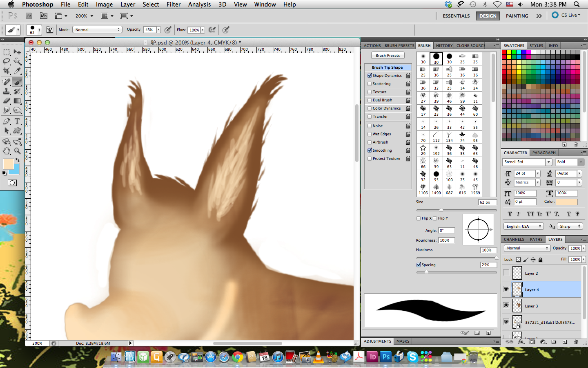The height and width of the screenshot is (368, 588).
Task: Open the Brush Preset picker arrow
Action: click(x=39, y=30)
